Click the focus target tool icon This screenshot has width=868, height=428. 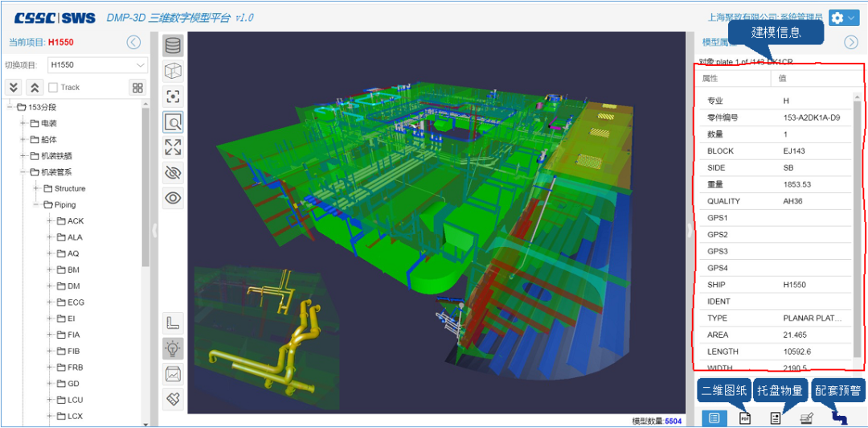[x=173, y=97]
